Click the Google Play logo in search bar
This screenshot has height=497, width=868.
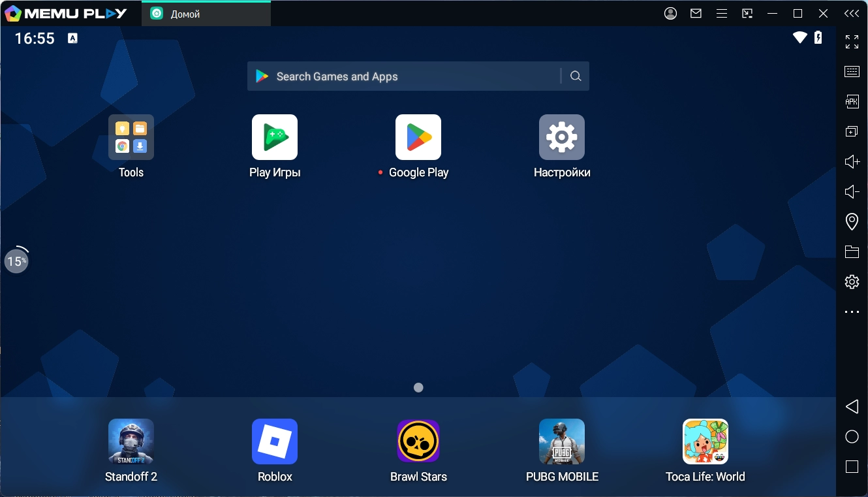point(262,76)
